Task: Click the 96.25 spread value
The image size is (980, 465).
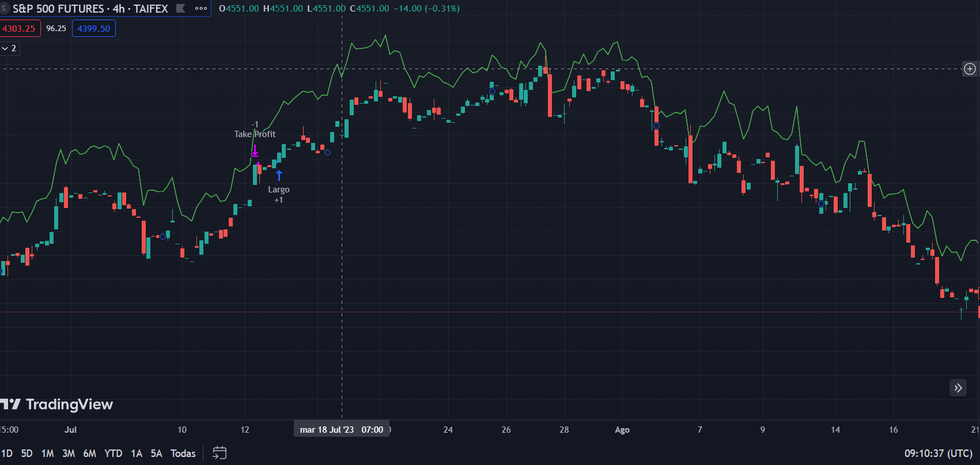Action: (x=56, y=28)
